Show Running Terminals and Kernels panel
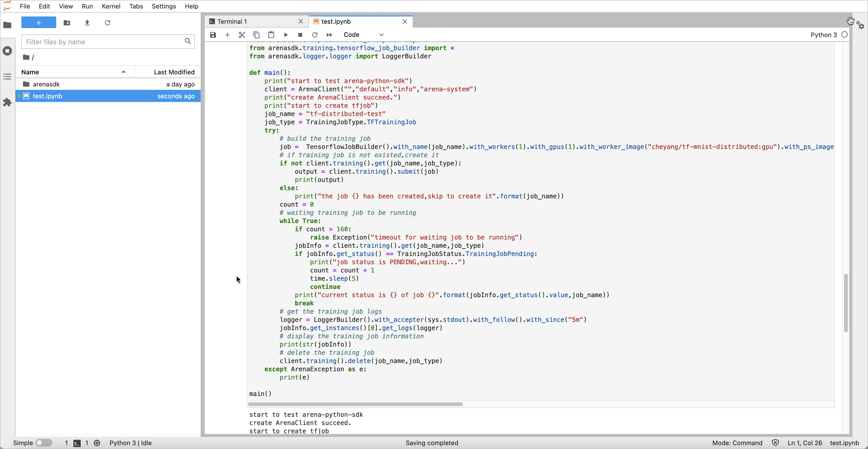Image resolution: width=868 pixels, height=449 pixels. coord(7,51)
